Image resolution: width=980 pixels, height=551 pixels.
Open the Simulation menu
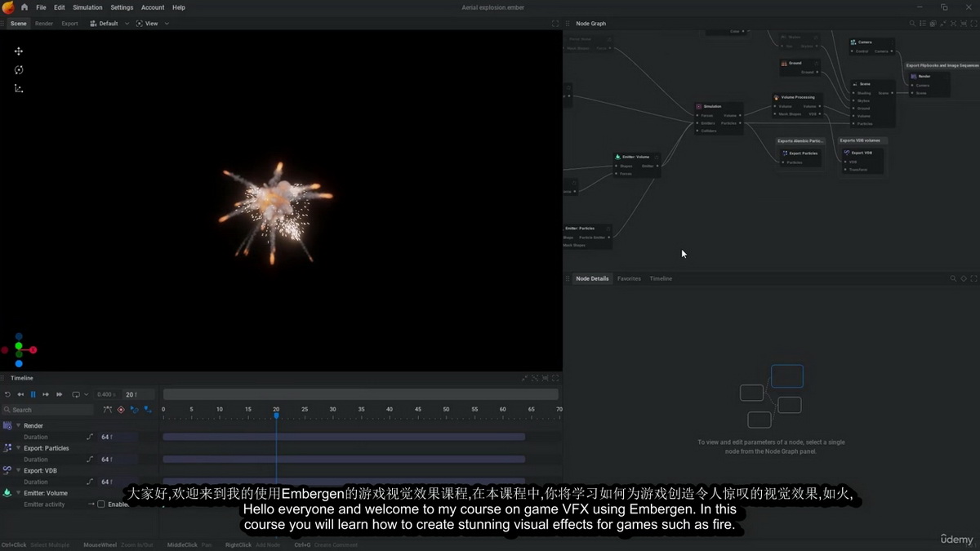(x=87, y=7)
